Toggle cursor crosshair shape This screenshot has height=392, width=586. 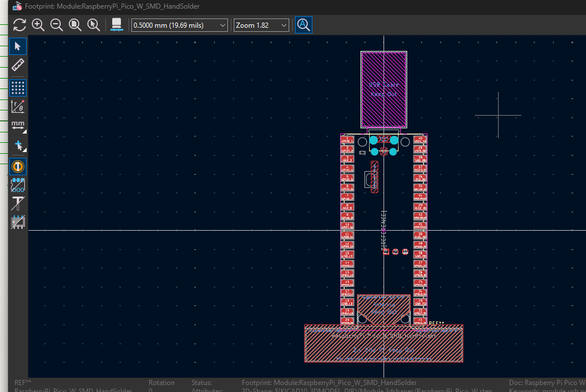point(17,145)
